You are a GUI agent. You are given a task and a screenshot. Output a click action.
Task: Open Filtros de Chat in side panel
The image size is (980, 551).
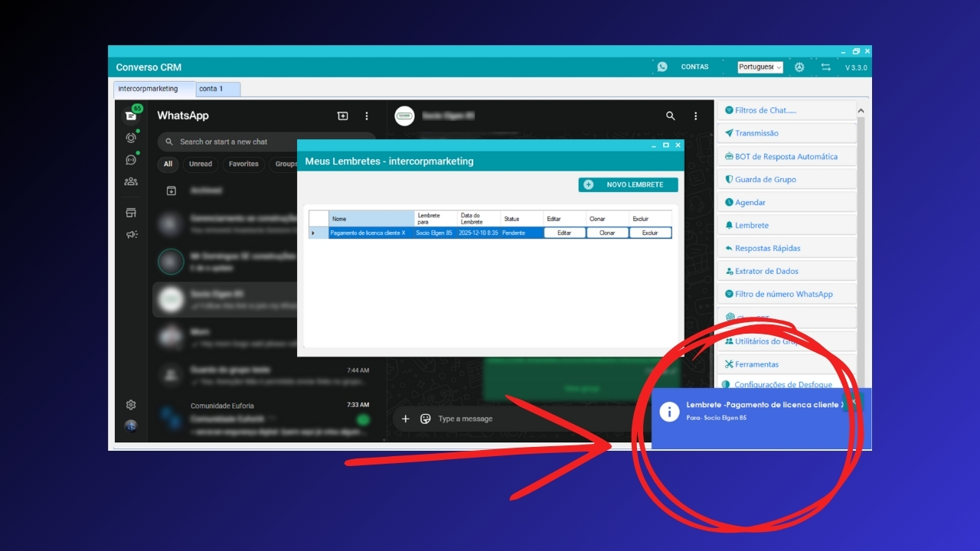pos(786,110)
